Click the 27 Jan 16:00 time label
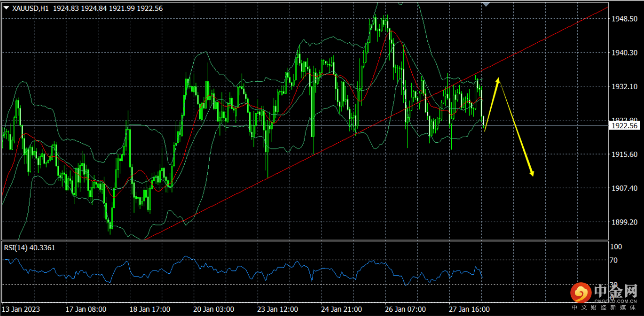The image size is (644, 316). click(469, 309)
